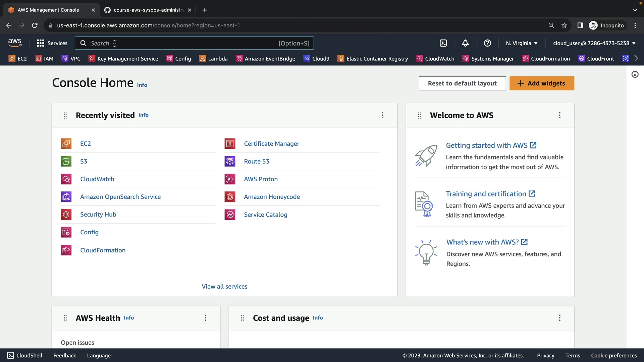This screenshot has width=644, height=362.
Task: Open Recently visited widget options menu
Action: click(382, 115)
